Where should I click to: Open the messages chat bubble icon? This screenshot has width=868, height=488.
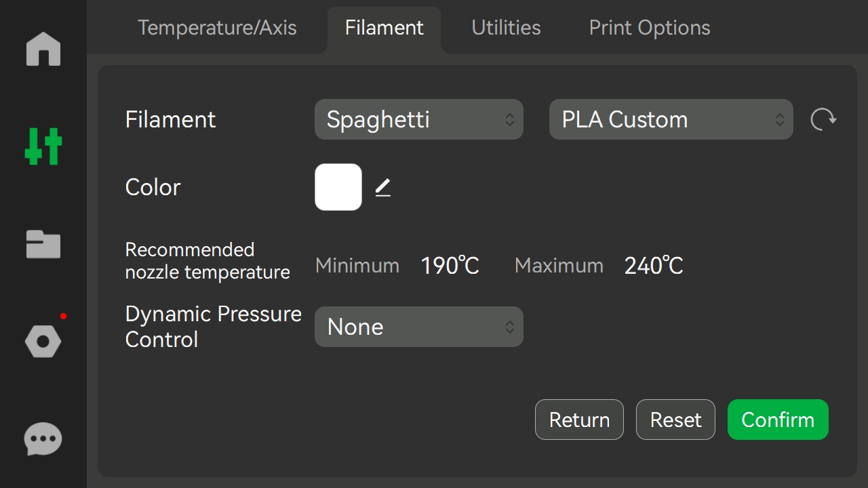point(43,439)
